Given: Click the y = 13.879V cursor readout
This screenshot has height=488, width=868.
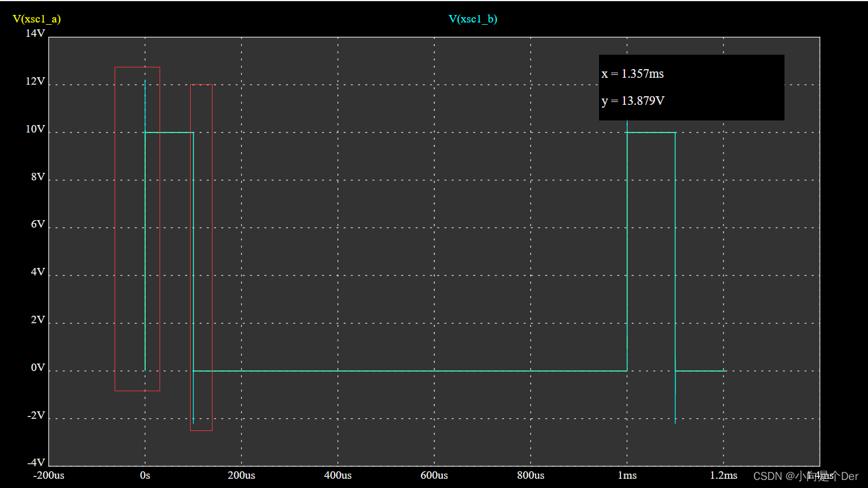Looking at the screenshot, I should point(633,101).
